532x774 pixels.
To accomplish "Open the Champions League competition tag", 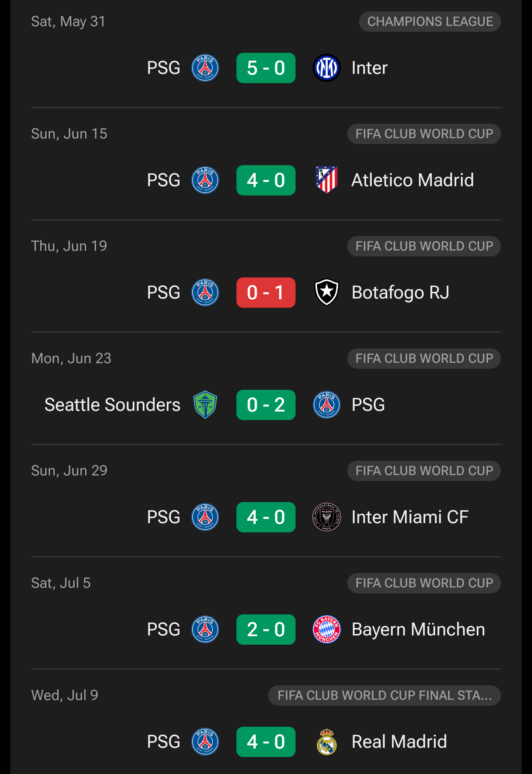I will [430, 21].
